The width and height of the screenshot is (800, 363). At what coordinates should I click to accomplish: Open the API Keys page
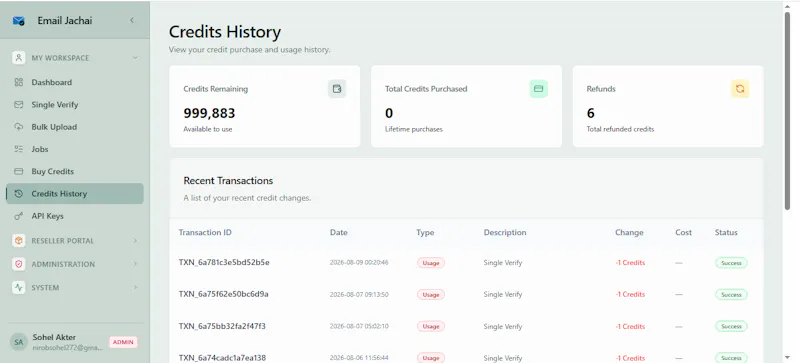(x=75, y=216)
